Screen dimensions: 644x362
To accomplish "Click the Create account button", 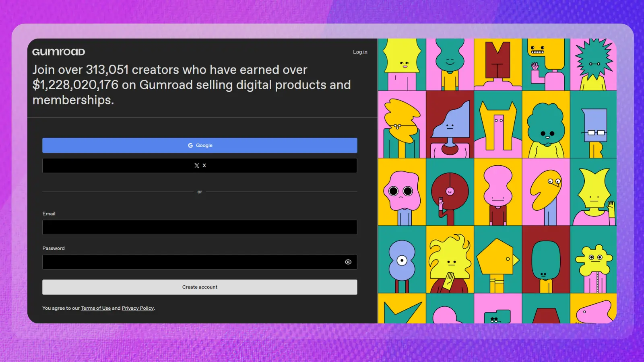I will click(200, 287).
